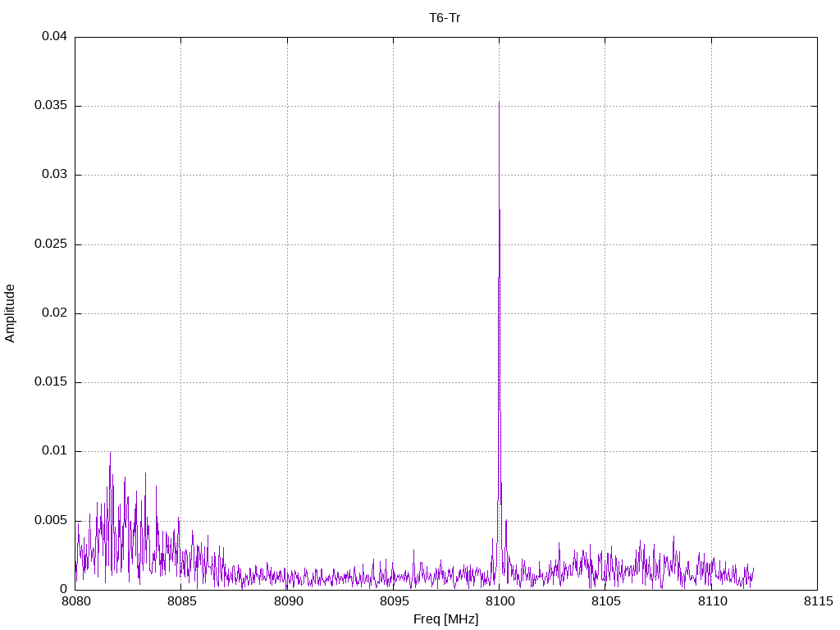Click the x-axis value 8090
The width and height of the screenshot is (840, 630).
[288, 601]
